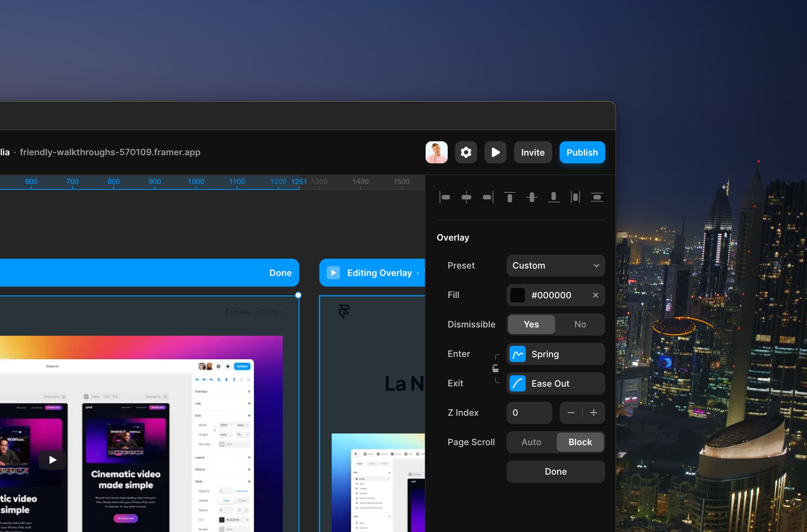Click the align bottom icon
807x532 pixels.
coord(553,198)
